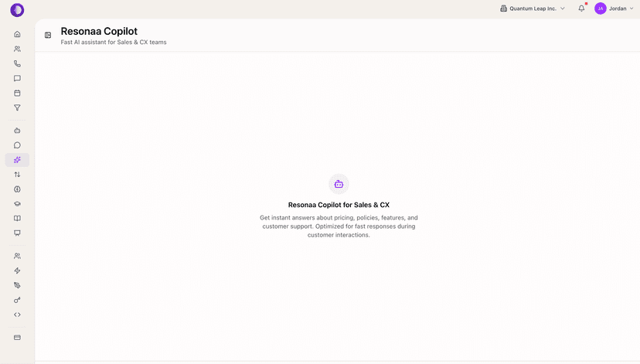640x364 pixels.
Task: Click the key icon in sidebar
Action: pyautogui.click(x=17, y=300)
